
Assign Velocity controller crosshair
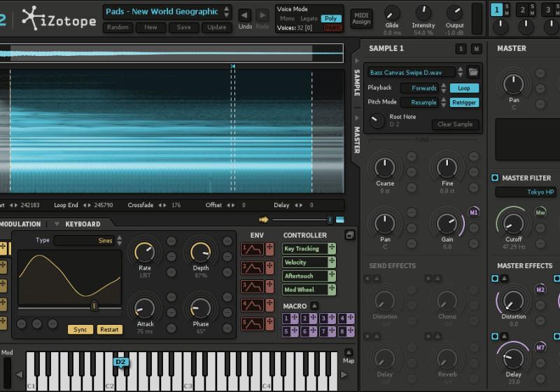[332, 262]
